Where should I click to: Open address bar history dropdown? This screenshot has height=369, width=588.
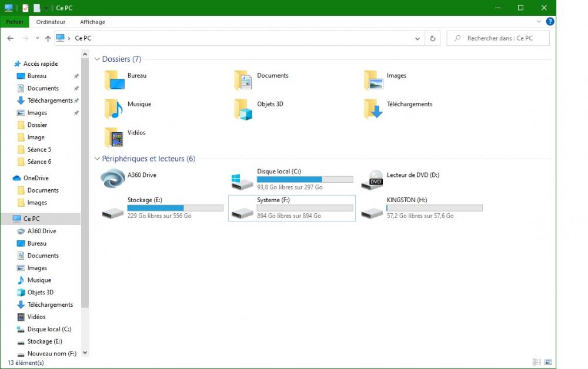coord(417,38)
